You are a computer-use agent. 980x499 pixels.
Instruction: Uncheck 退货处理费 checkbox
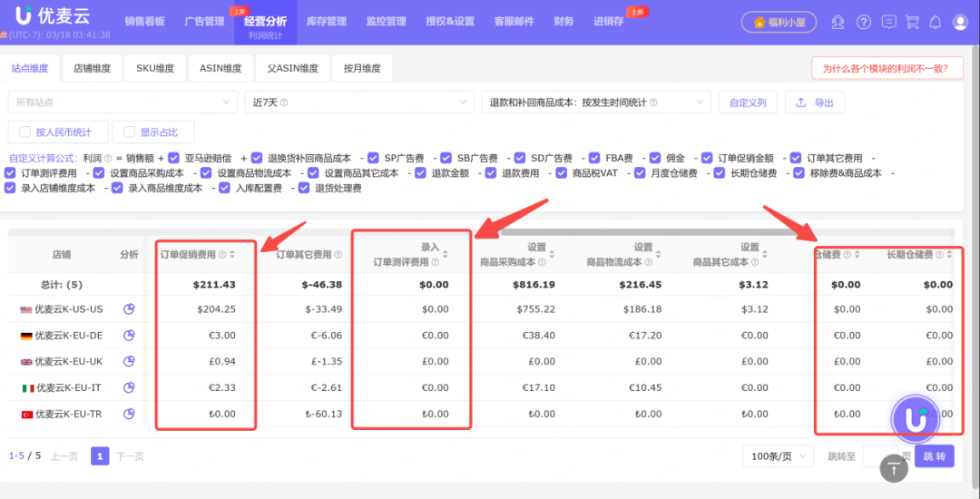[x=304, y=188]
